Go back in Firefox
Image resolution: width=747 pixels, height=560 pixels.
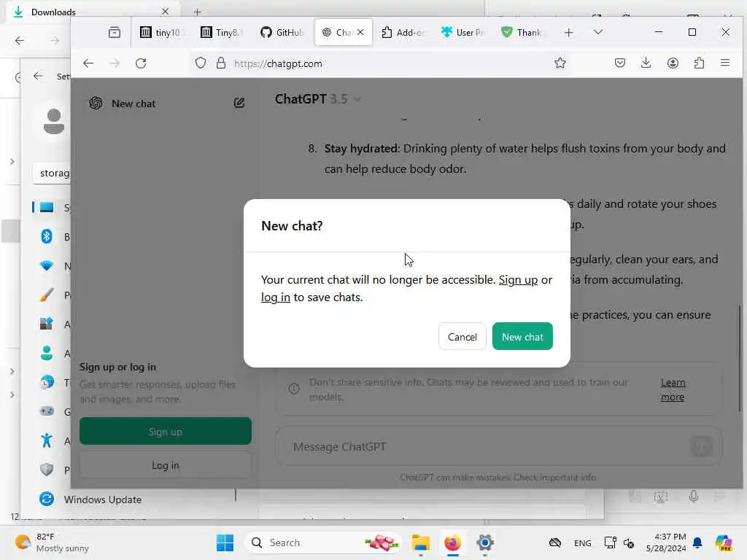coord(88,63)
